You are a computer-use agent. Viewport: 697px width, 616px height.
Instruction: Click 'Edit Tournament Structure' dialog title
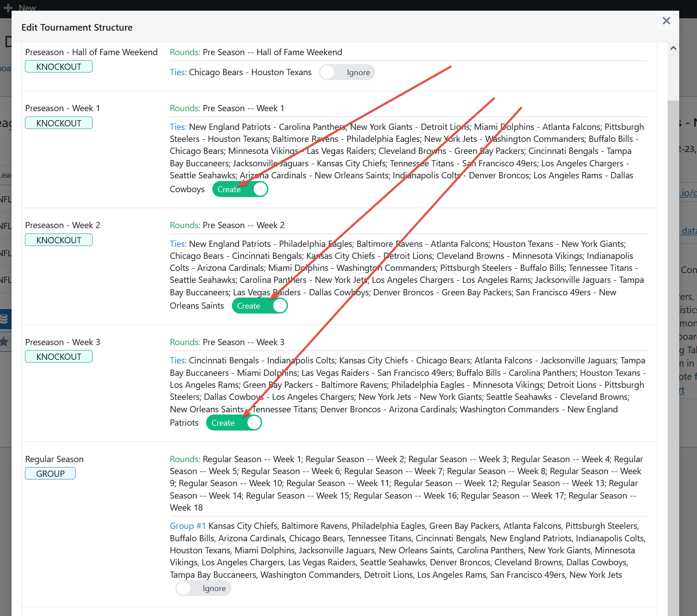point(77,28)
